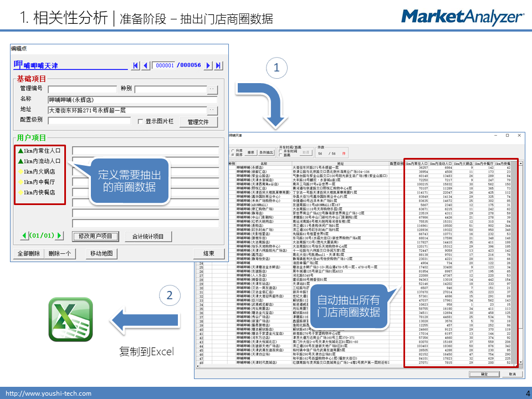Enable the 显示图片栏 checkbox
Image resolution: width=532 pixels, height=399 pixels.
[x=140, y=121]
